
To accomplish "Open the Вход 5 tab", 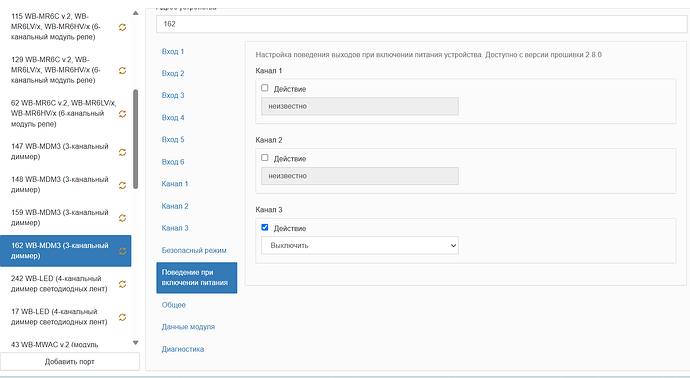I will click(173, 139).
